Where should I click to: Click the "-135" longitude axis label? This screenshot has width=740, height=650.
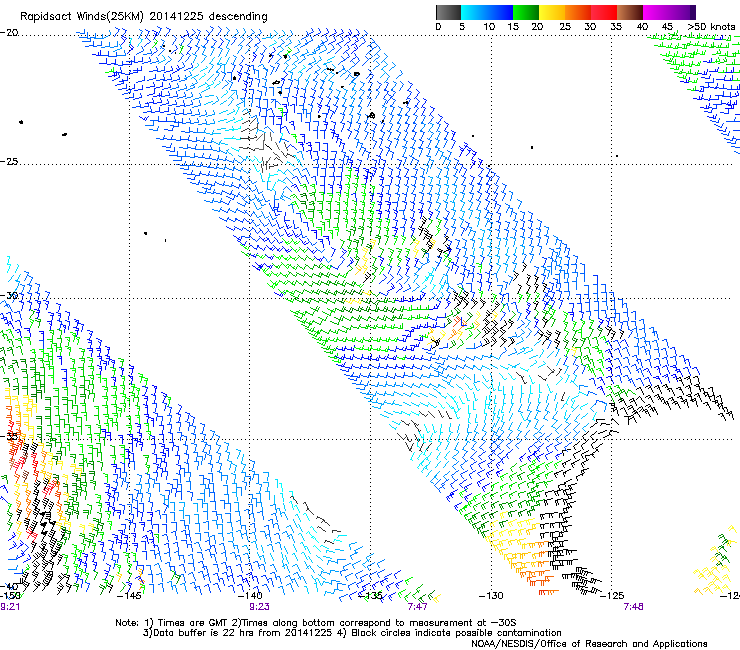(x=371, y=595)
